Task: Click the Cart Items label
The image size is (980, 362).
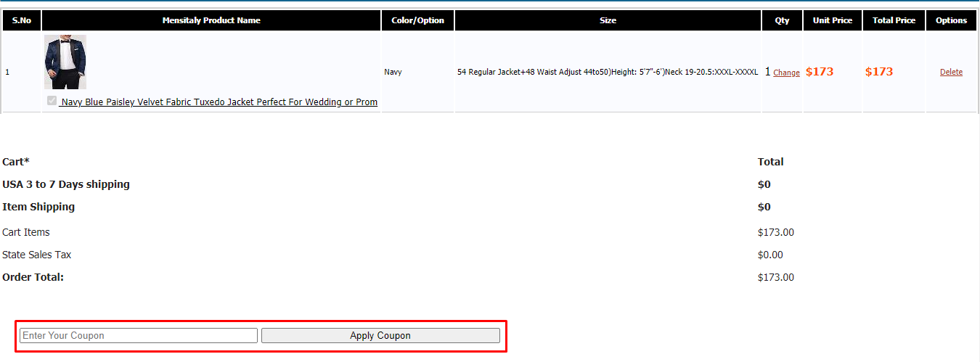Action: tap(26, 232)
